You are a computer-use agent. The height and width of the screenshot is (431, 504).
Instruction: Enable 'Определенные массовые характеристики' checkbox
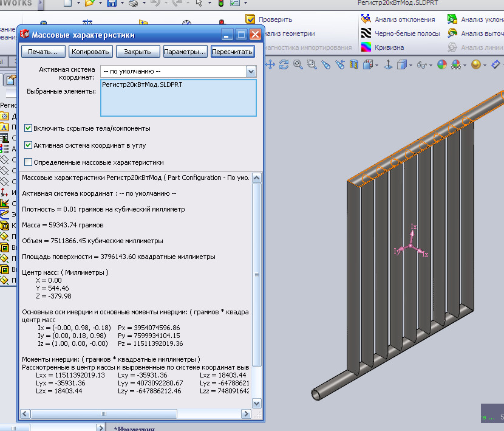29,162
